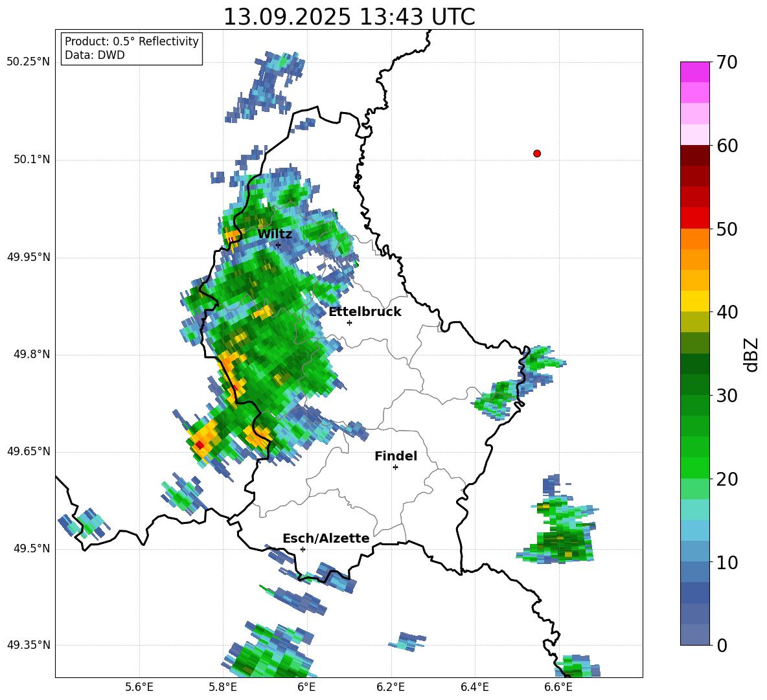This screenshot has height=700, width=767.
Task: Click the 6.2°E longitude label
Action: [391, 687]
